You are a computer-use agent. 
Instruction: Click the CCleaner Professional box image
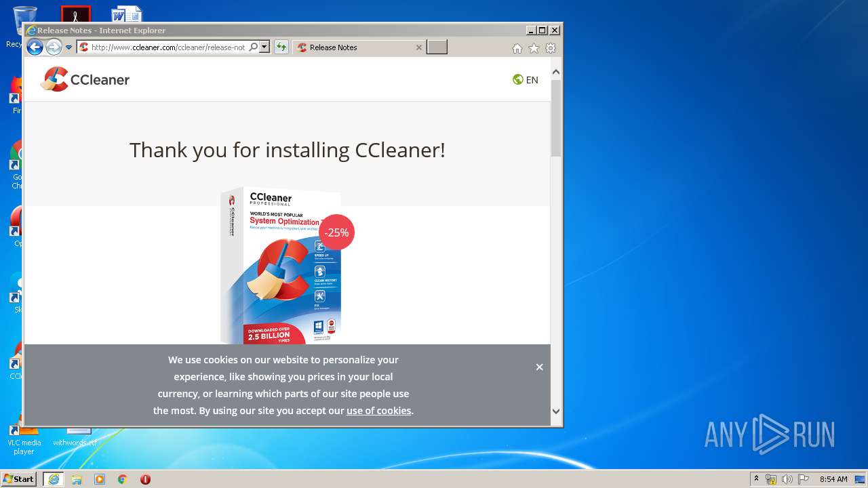click(281, 266)
